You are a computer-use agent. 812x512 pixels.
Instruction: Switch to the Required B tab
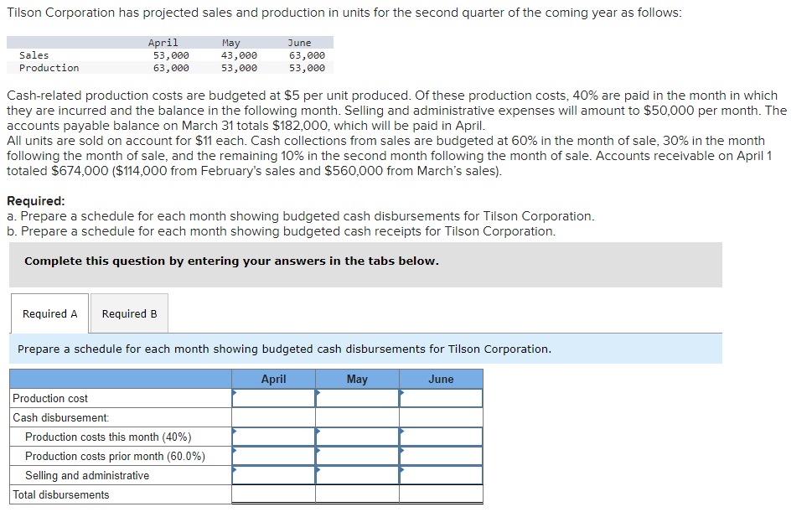[129, 313]
